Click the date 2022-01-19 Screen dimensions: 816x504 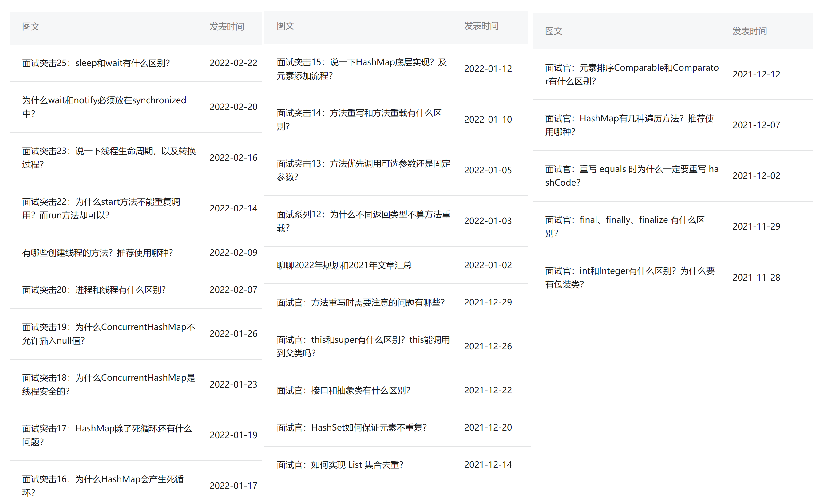tap(233, 435)
